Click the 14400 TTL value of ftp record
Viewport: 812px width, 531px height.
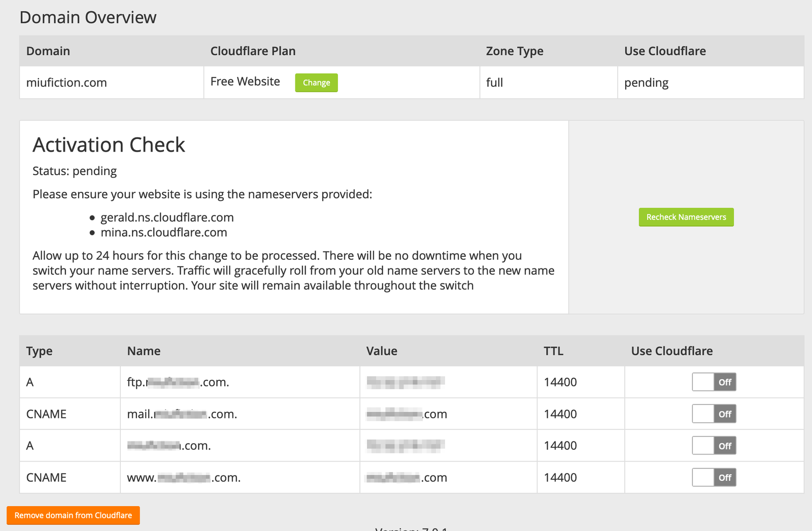(560, 382)
